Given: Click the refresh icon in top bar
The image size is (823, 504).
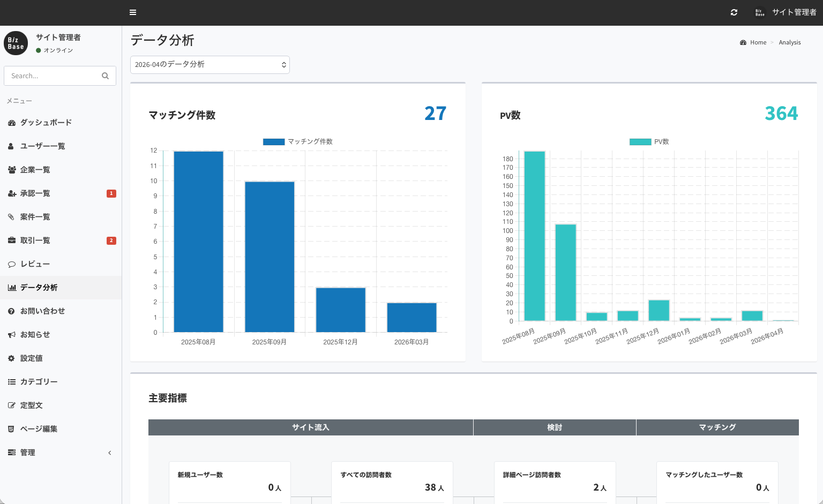Looking at the screenshot, I should pos(734,12).
